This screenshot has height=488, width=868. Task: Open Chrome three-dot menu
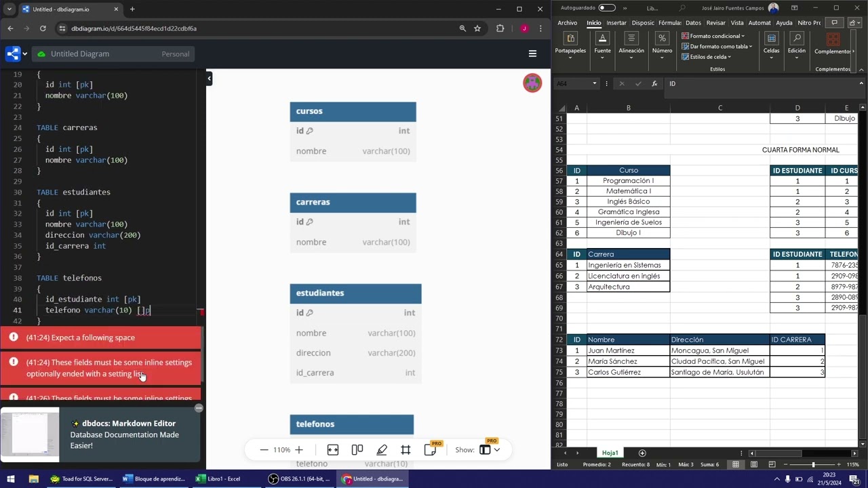click(540, 28)
